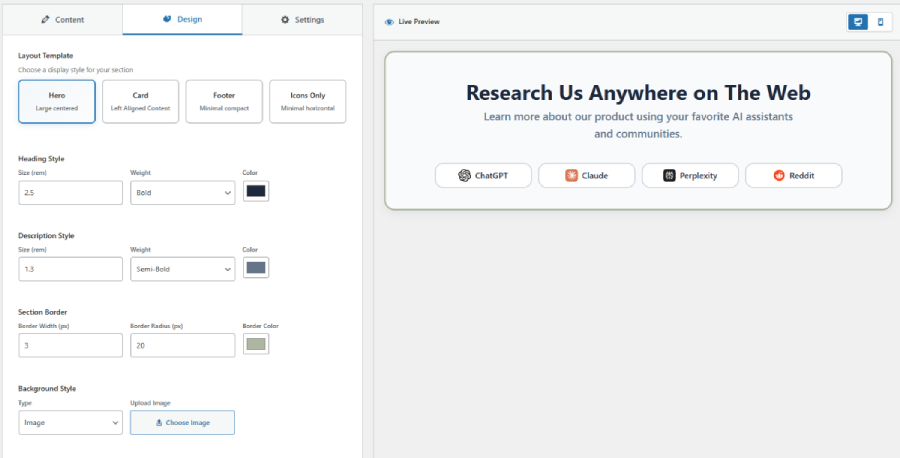Image resolution: width=900 pixels, height=458 pixels.
Task: Click the Reddit logo icon in preview
Action: [x=779, y=176]
